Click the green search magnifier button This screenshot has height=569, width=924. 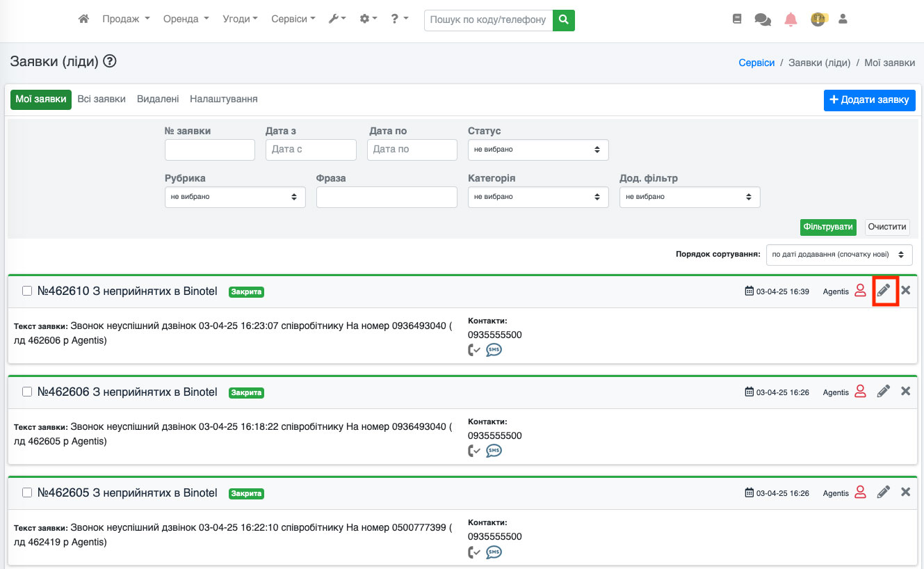click(x=564, y=20)
